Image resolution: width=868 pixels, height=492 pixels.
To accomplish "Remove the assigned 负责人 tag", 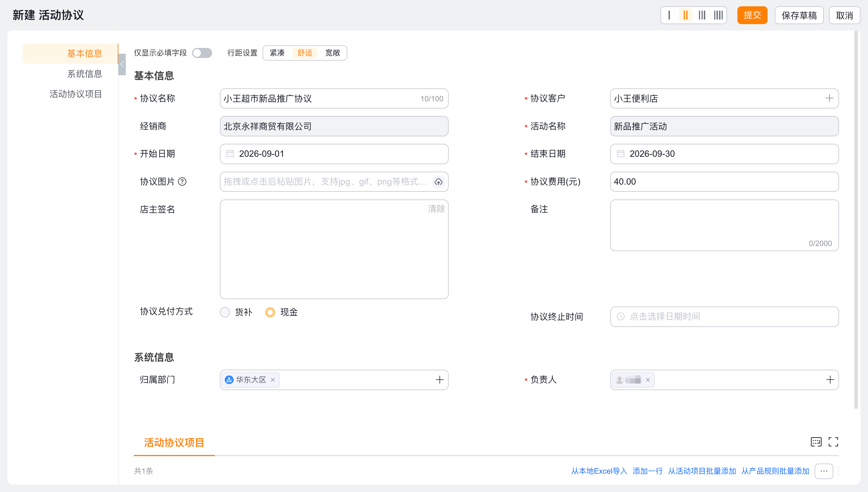I will coord(648,380).
